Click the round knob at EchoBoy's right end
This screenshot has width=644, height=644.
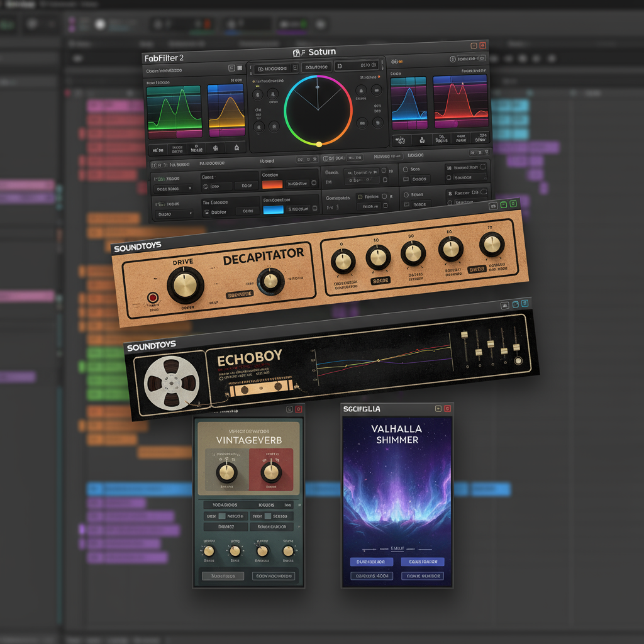pos(518,360)
